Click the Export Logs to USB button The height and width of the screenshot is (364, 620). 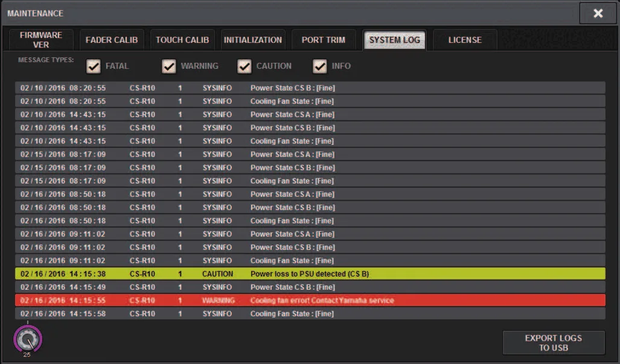pos(554,343)
